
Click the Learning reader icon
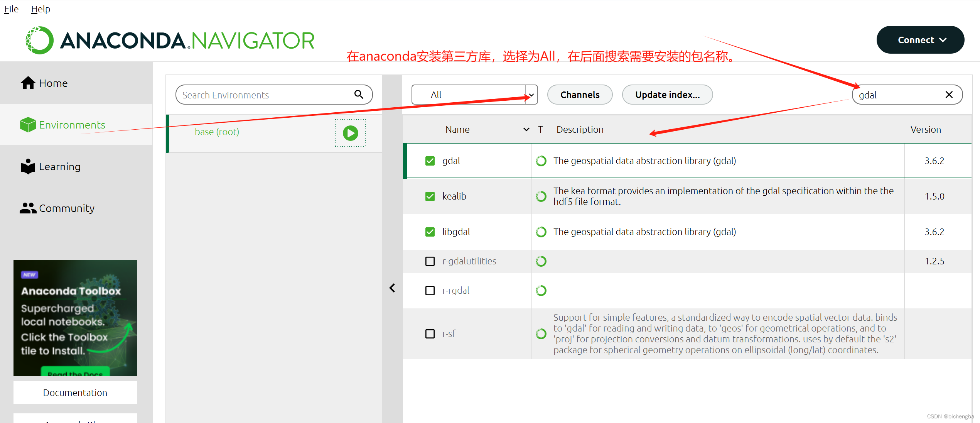tap(28, 166)
